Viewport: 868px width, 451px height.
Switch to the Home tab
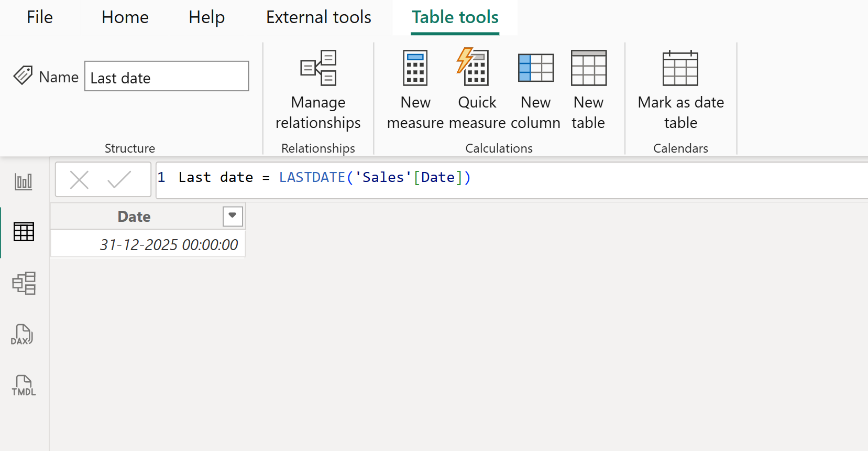point(125,17)
